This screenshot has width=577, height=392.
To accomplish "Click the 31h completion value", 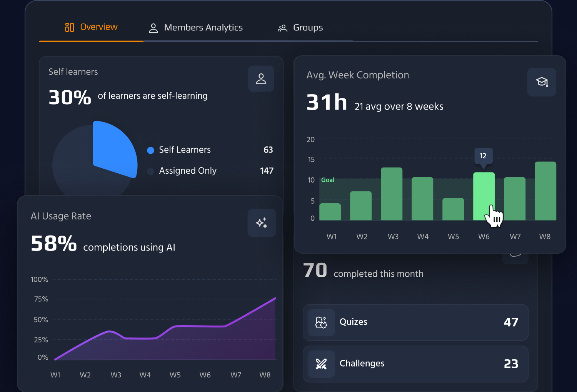I will pos(327,103).
